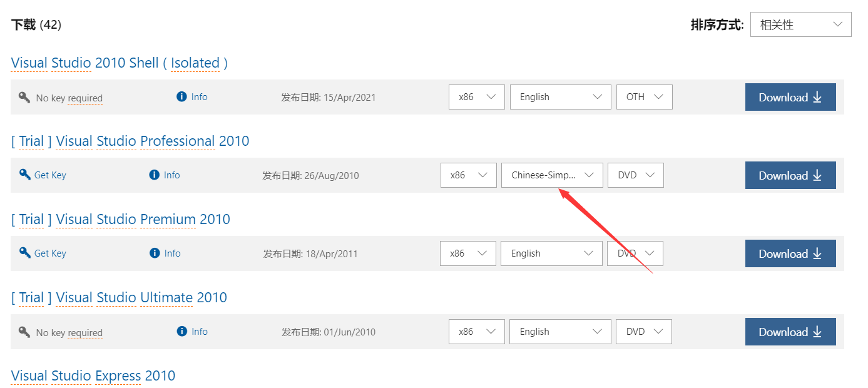Open the OTH file type dropdown
The image size is (868, 388).
point(644,97)
